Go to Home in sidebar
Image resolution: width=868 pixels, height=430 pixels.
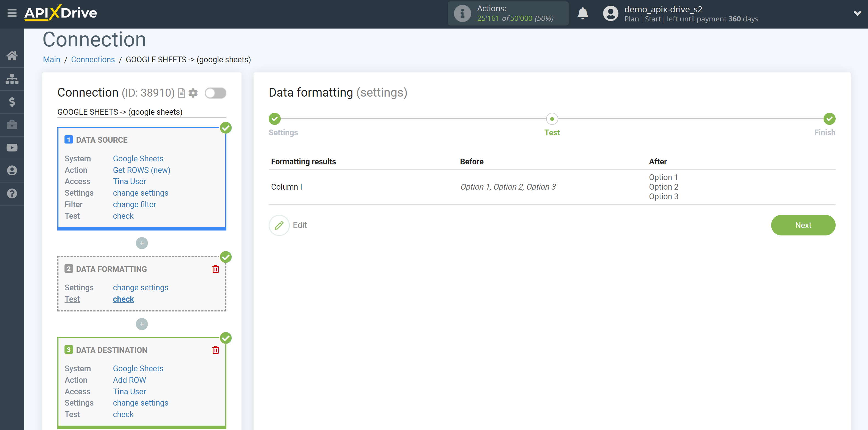click(12, 56)
